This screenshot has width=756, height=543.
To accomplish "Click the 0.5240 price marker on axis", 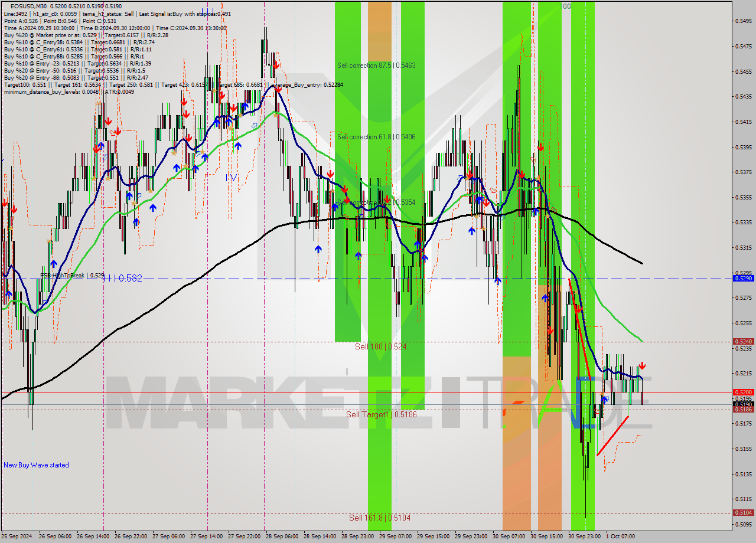I will (x=742, y=341).
